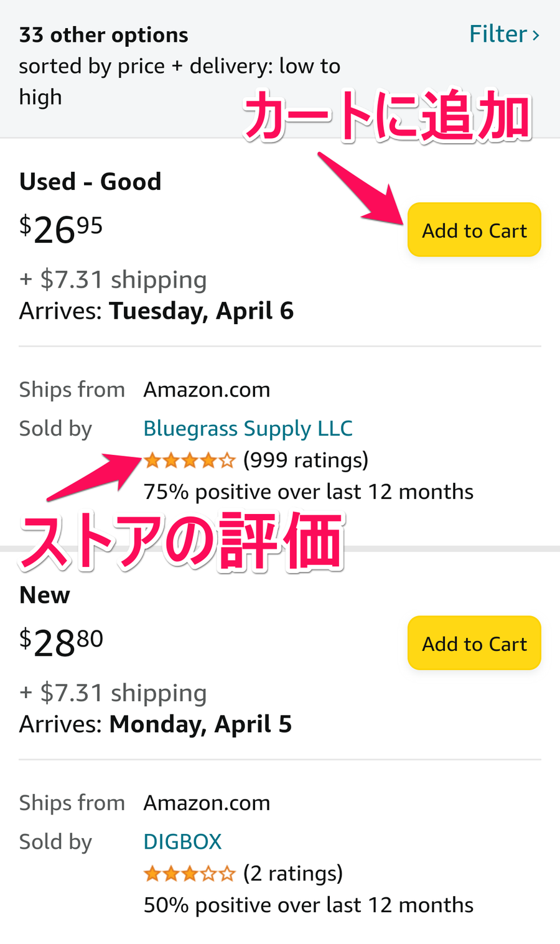Click the chevron next to Filter

535,35
